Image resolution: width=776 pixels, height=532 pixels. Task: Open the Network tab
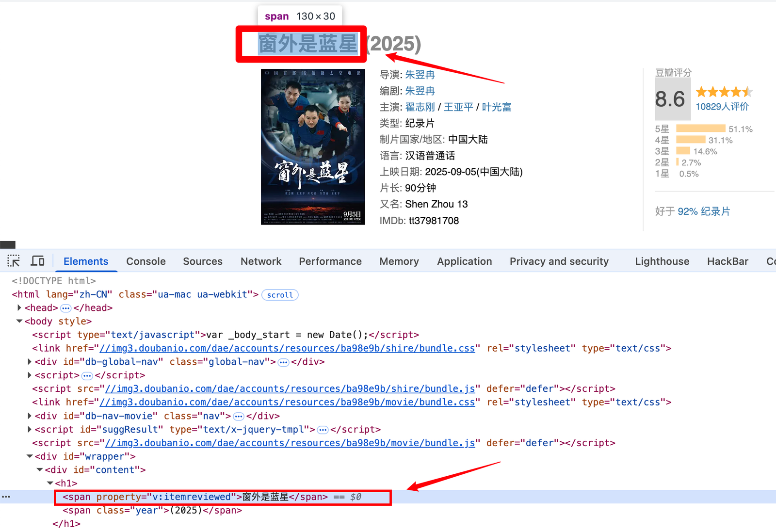260,261
